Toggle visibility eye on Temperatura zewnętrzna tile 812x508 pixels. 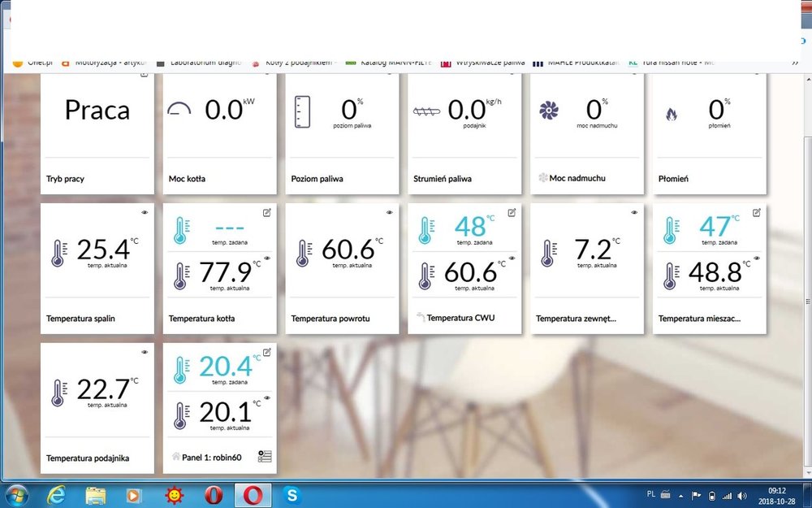pyautogui.click(x=634, y=212)
